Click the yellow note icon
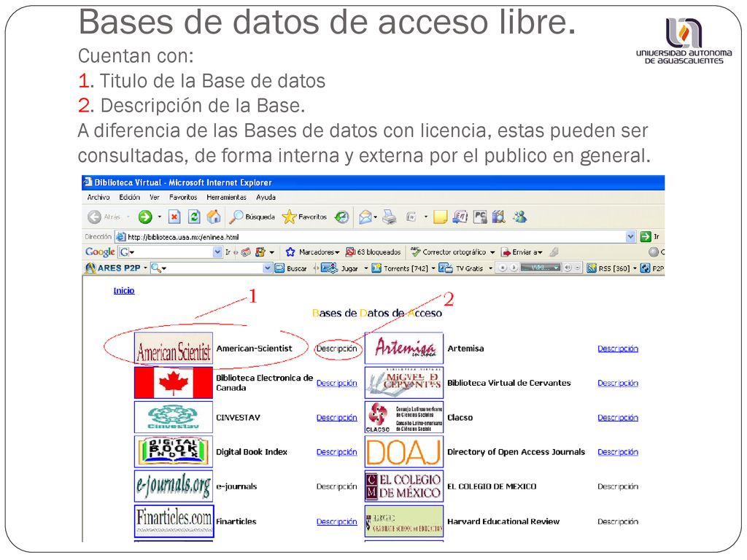The image size is (747, 560). point(440,217)
